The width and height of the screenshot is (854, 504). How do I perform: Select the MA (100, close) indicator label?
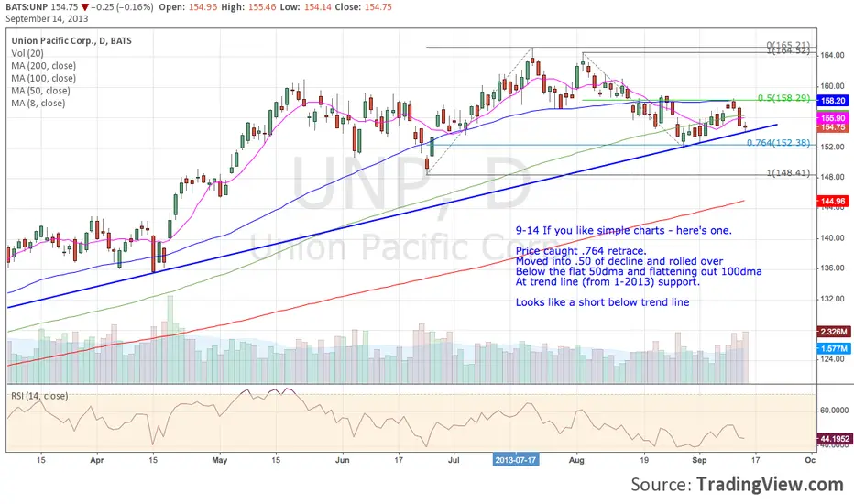[44, 79]
